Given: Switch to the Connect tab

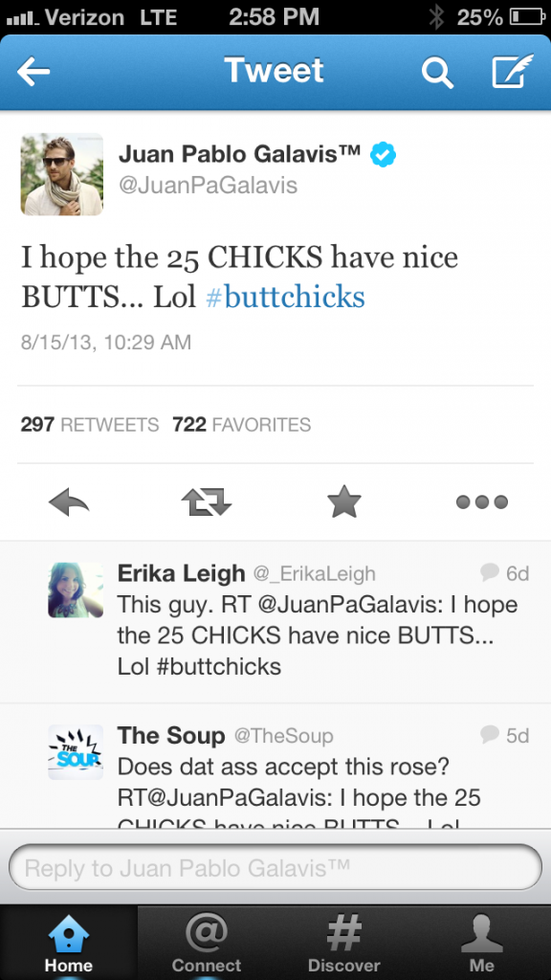Looking at the screenshot, I should [207, 943].
